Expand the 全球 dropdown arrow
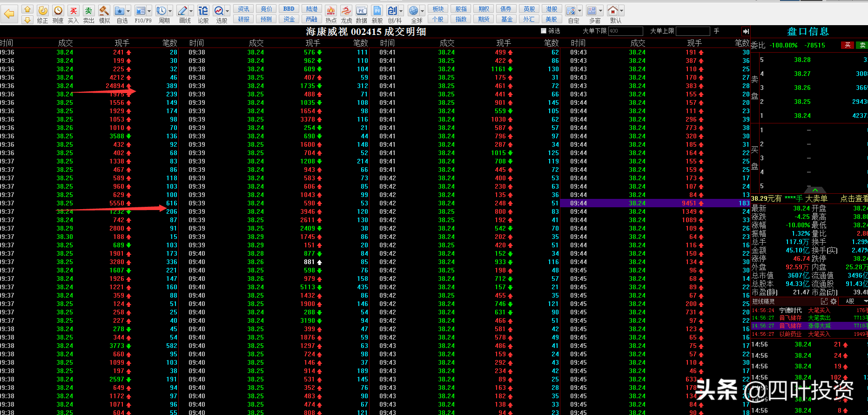 (423, 11)
